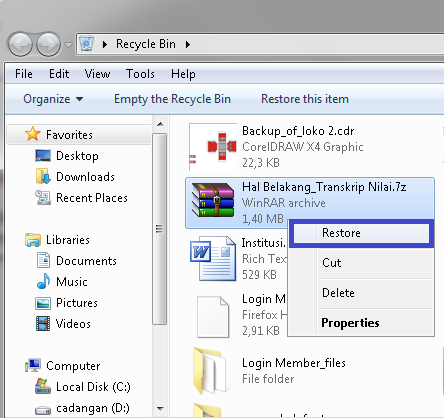The width and height of the screenshot is (444, 418).
Task: Click navigation pane scroll up arrow
Action: (x=160, y=124)
